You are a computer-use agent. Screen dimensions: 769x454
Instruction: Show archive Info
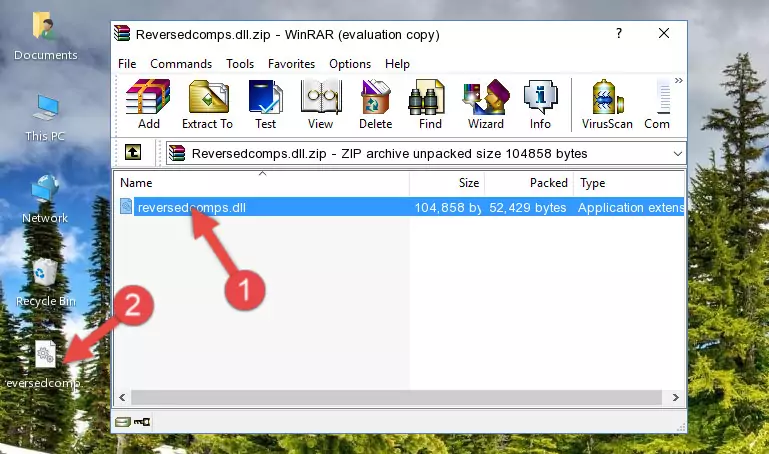[x=540, y=104]
